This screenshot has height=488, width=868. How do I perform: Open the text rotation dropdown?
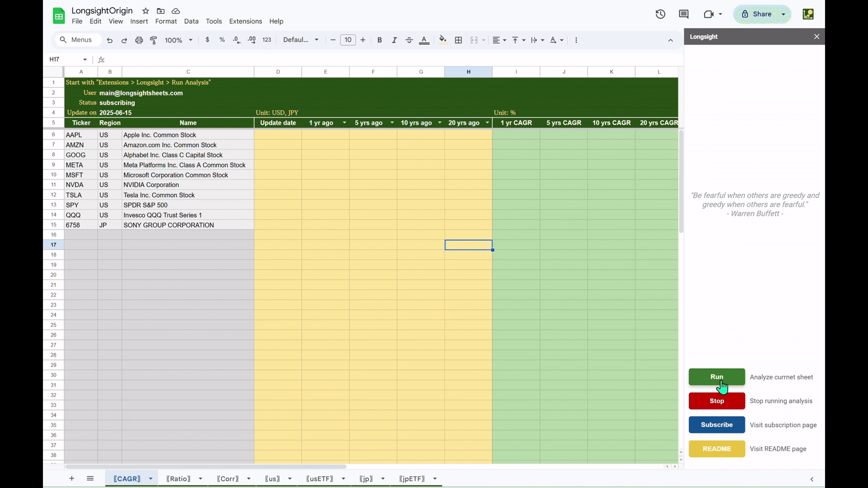pyautogui.click(x=556, y=40)
